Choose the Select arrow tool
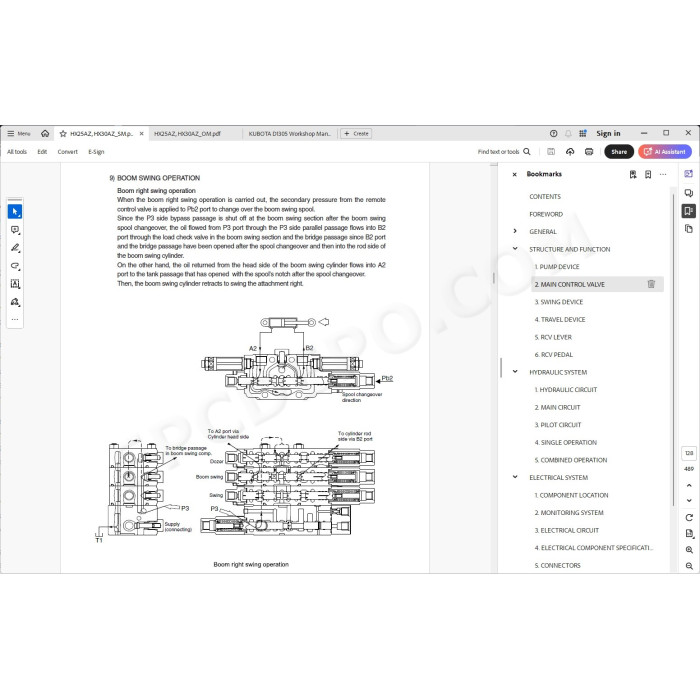Image resolution: width=700 pixels, height=700 pixels. pos(15,212)
